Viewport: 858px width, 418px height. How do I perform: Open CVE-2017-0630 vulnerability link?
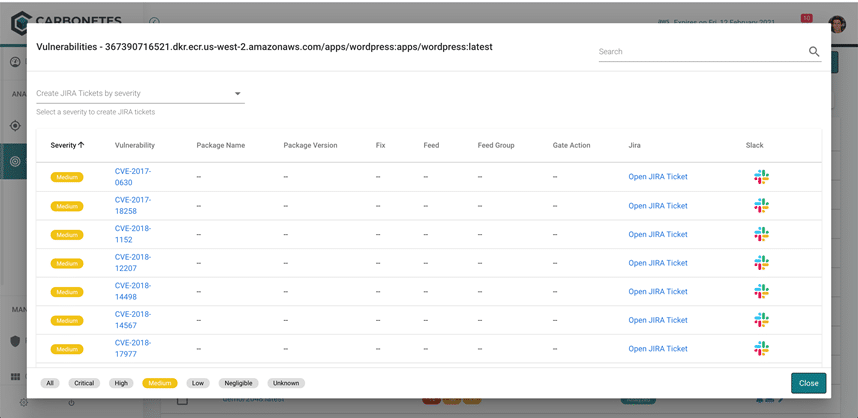click(x=133, y=177)
